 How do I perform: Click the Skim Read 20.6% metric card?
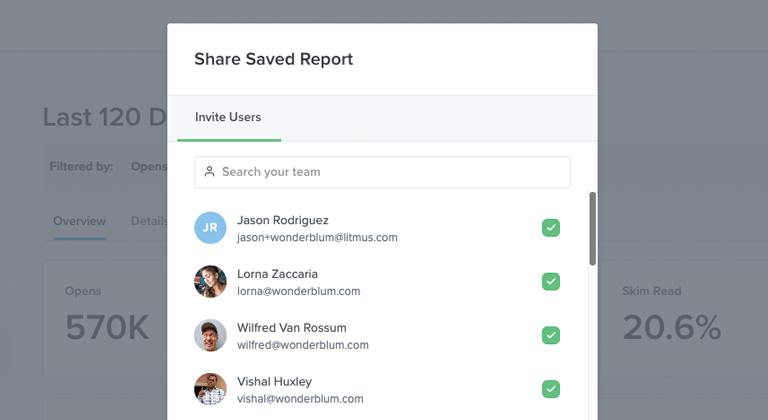click(x=682, y=318)
